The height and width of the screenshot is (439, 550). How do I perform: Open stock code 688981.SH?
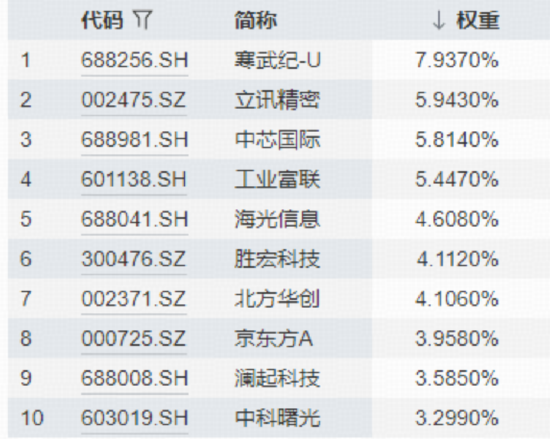click(135, 140)
